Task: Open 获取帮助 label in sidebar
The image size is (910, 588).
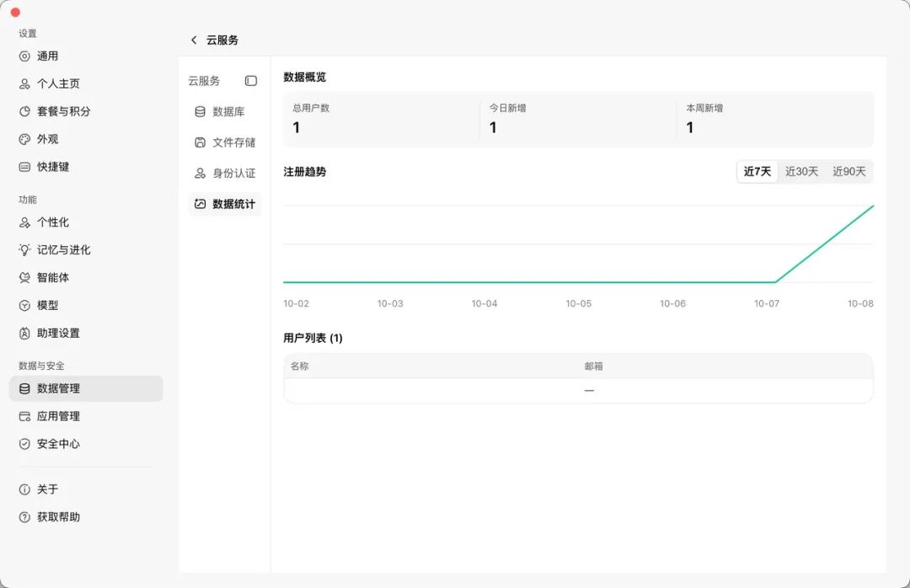Action: 59,517
